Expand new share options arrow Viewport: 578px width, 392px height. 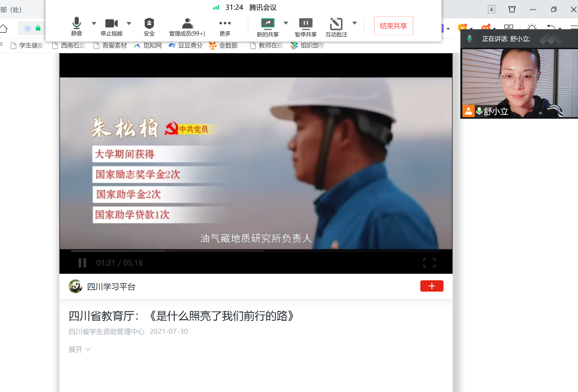pos(286,23)
